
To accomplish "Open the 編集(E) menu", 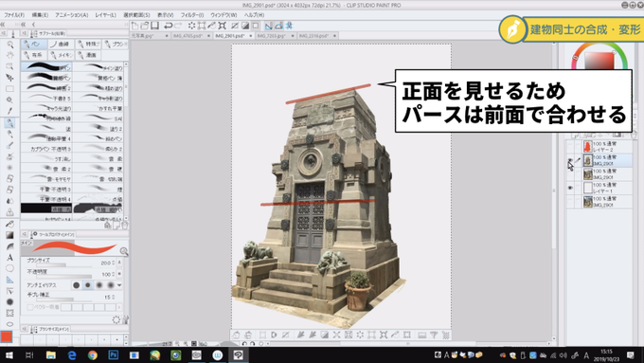I will click(40, 15).
